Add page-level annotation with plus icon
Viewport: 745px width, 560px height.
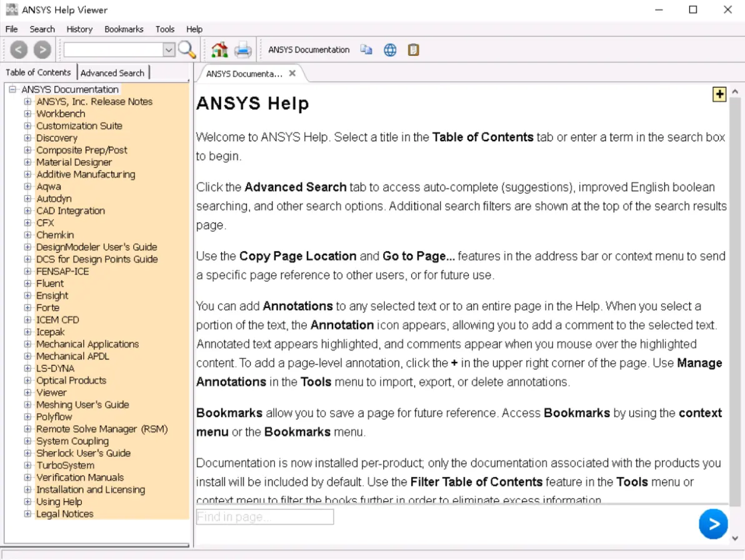click(x=719, y=94)
